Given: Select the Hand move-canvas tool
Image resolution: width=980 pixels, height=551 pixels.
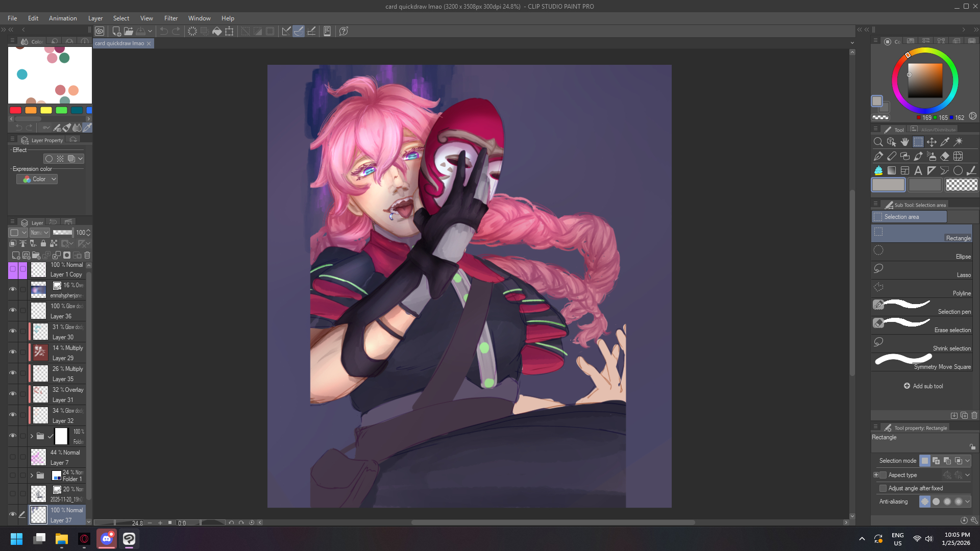Looking at the screenshot, I should pyautogui.click(x=905, y=142).
